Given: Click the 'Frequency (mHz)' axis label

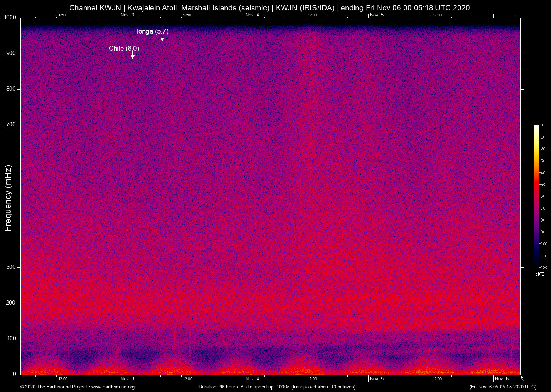Looking at the screenshot, I should tap(8, 198).
